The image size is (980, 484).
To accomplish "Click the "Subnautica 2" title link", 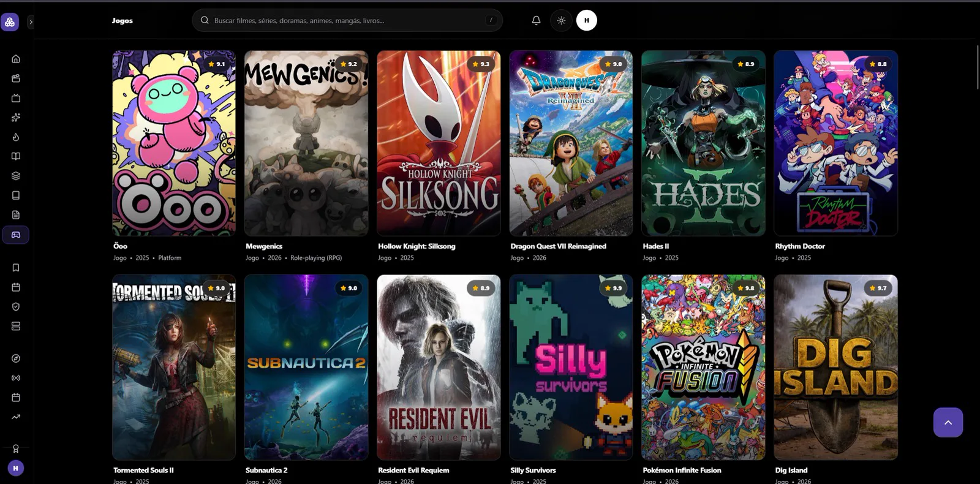I will point(266,470).
